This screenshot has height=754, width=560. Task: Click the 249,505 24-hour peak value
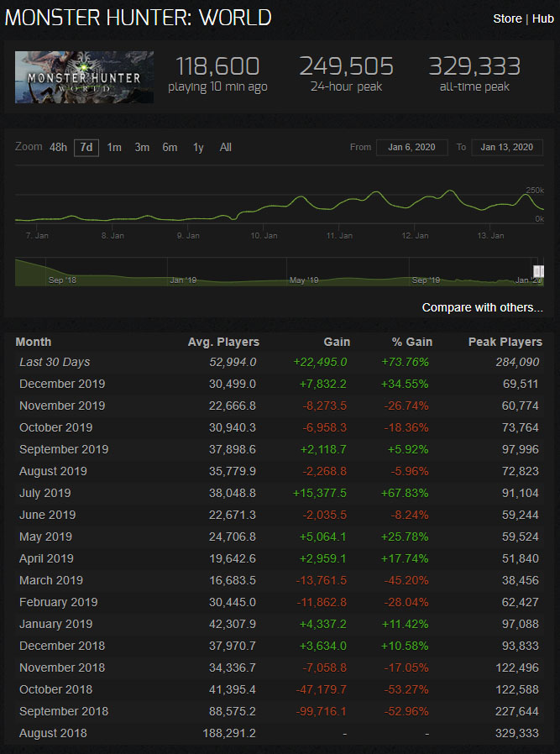coord(346,66)
